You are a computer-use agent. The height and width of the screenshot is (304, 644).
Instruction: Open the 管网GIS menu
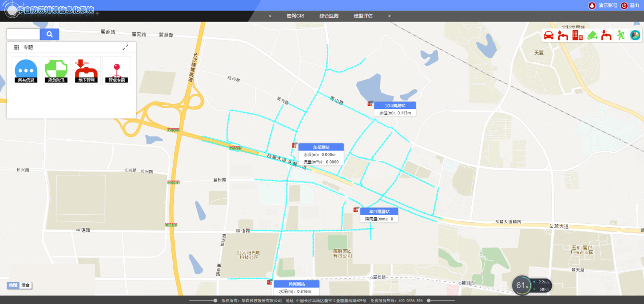click(x=295, y=16)
